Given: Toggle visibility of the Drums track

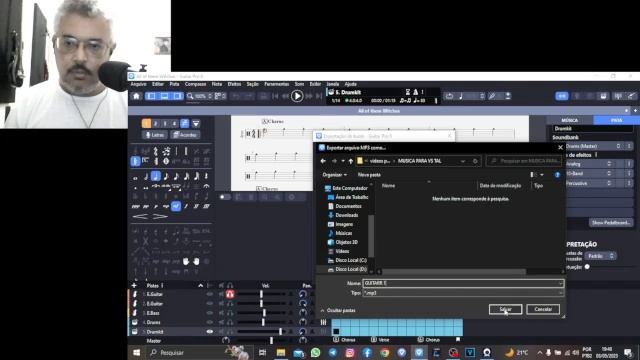Looking at the screenshot, I should pyautogui.click(x=210, y=322).
